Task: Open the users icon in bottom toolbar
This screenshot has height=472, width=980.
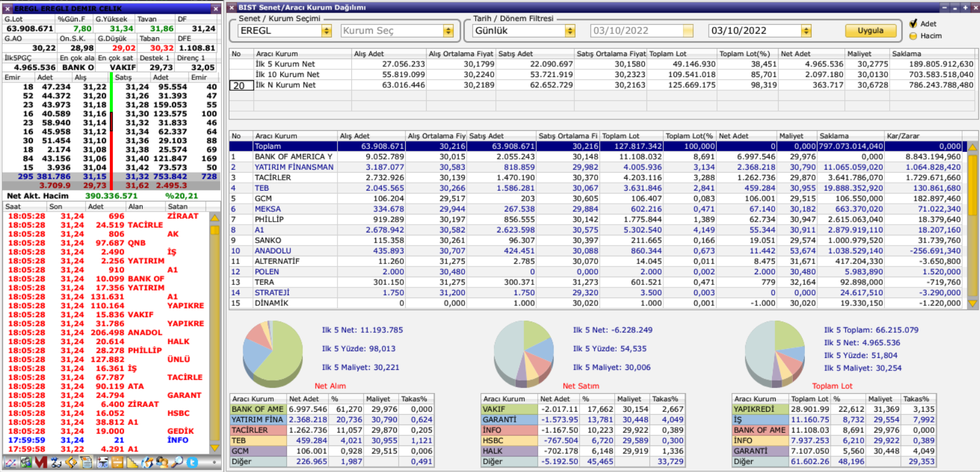Action: tap(162, 462)
